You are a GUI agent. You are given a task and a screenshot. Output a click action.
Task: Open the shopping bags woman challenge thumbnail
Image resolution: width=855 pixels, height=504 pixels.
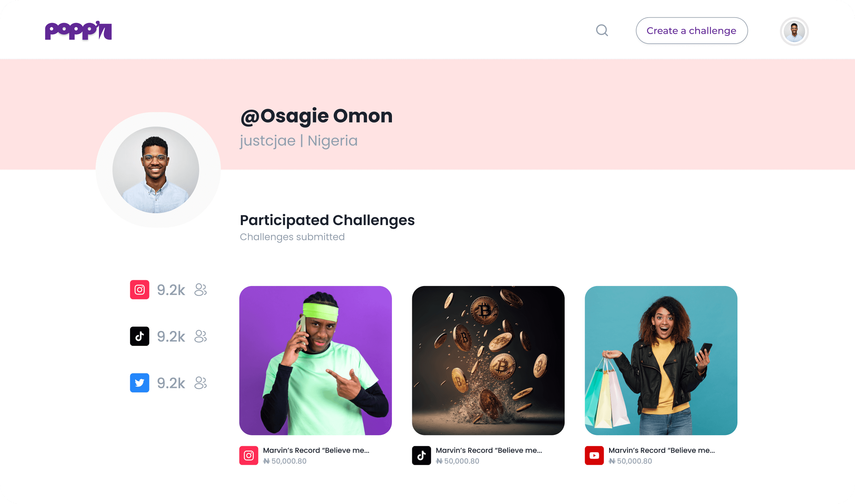coord(661,360)
